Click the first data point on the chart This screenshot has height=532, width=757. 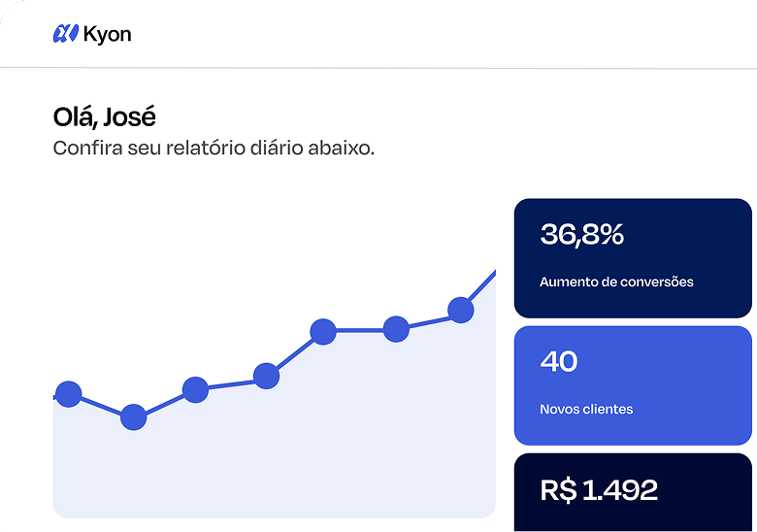point(68,394)
